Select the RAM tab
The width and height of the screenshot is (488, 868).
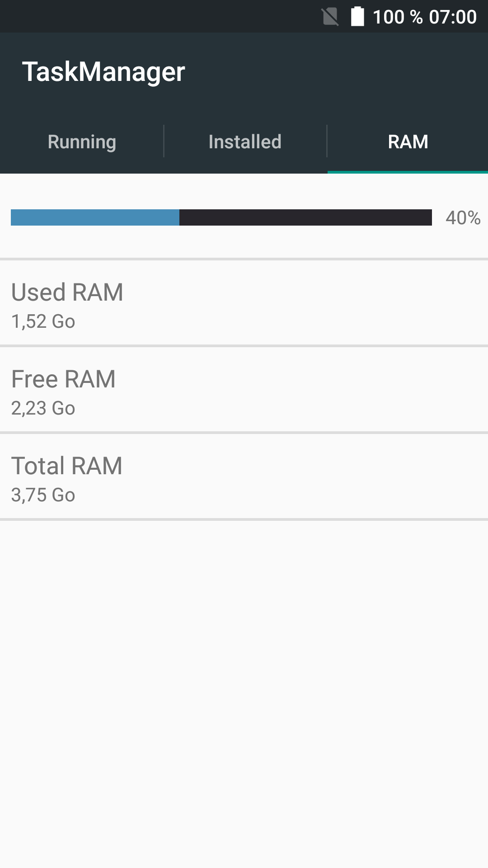(x=408, y=142)
